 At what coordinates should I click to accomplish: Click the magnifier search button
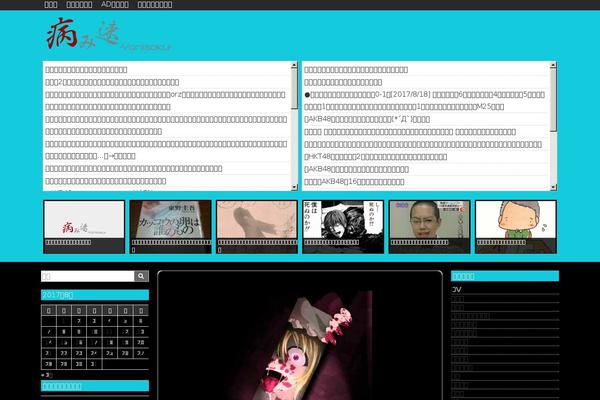pyautogui.click(x=141, y=276)
